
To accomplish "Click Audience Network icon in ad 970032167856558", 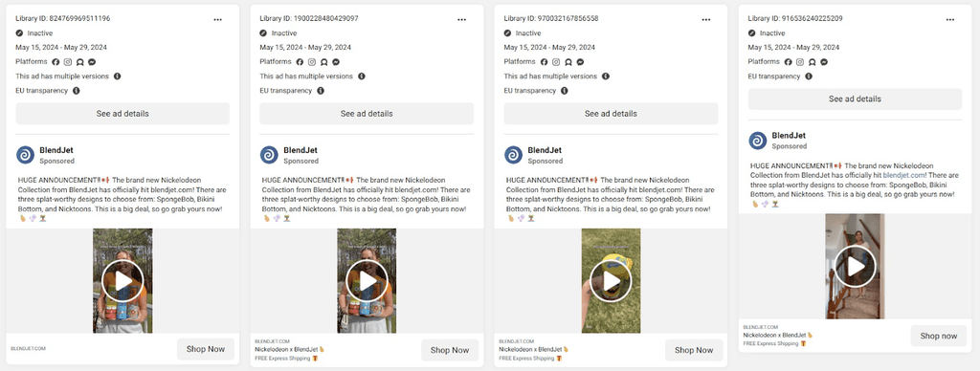I will (x=568, y=62).
